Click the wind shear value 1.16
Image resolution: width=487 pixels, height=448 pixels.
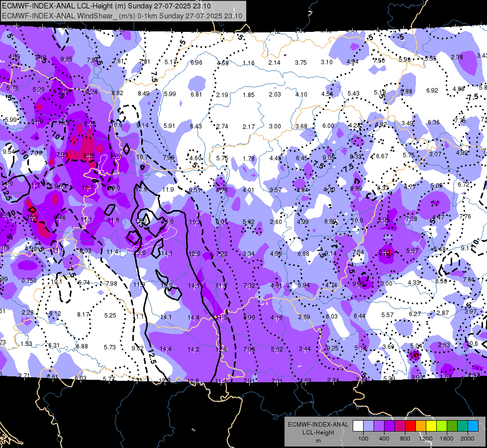[x=248, y=63]
